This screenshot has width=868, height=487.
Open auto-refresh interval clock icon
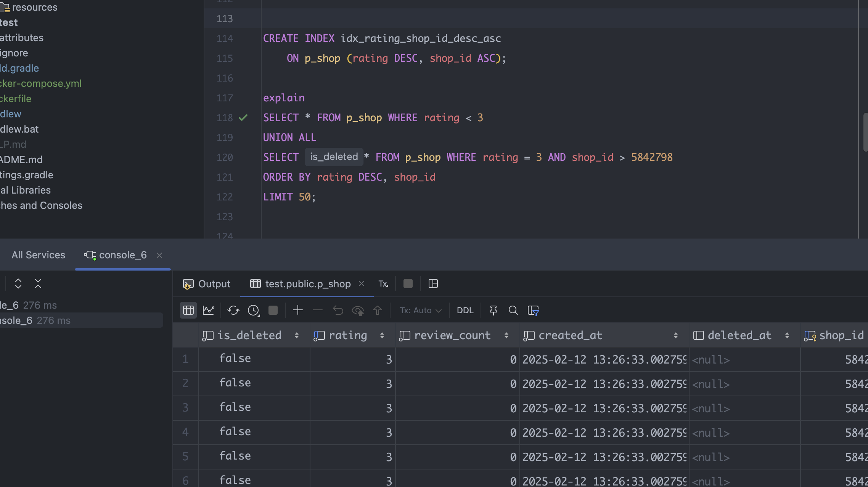[x=254, y=310]
